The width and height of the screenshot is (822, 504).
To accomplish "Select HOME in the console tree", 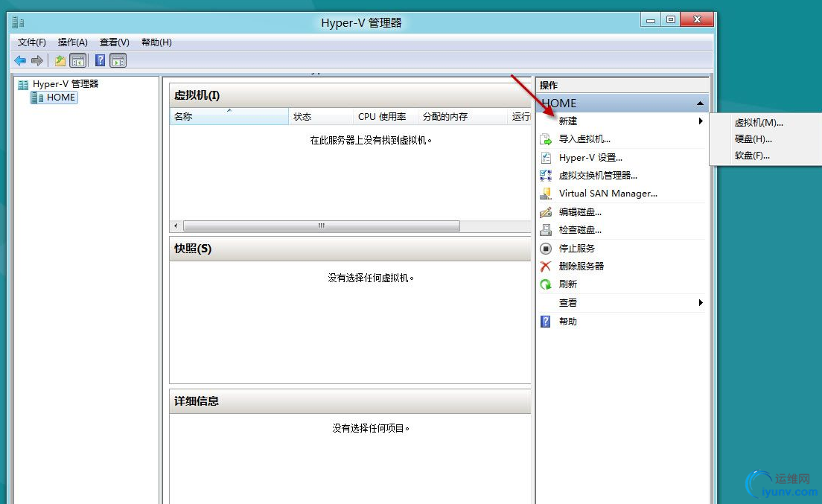I will coord(61,98).
